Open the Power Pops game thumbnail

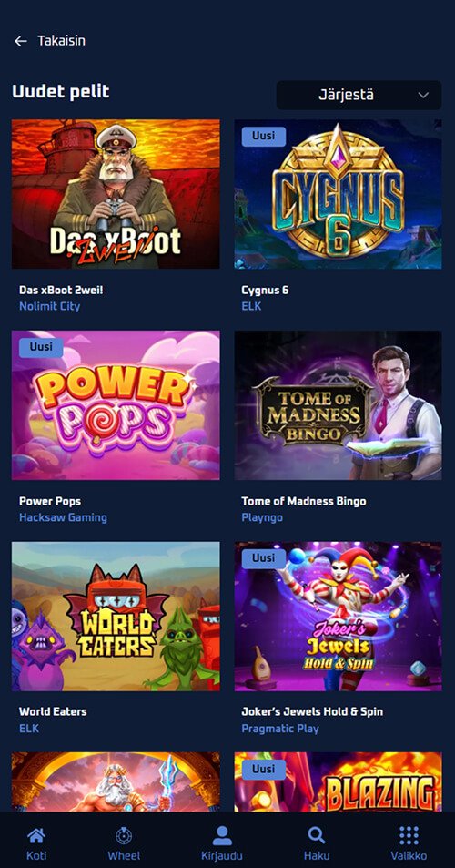point(116,405)
